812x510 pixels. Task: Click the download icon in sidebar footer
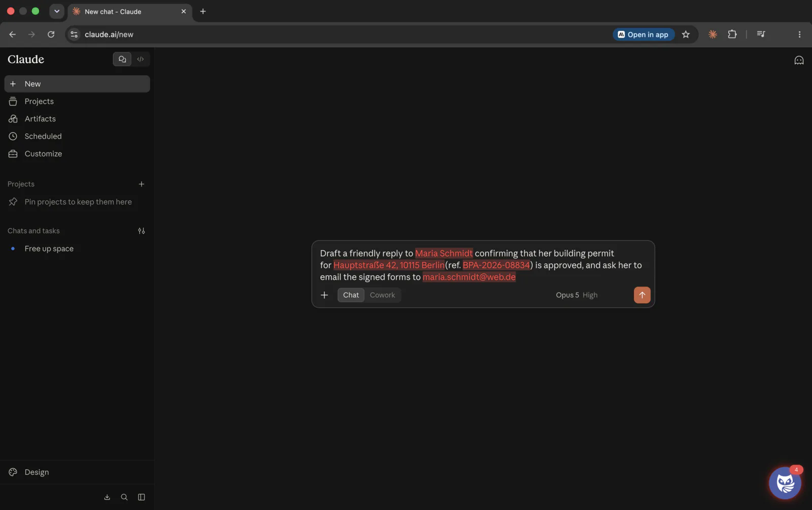click(107, 497)
